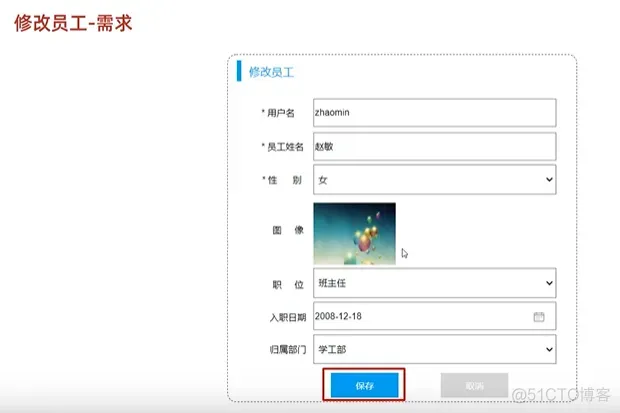Click the 入职日期 date field 2008-12-18

tap(435, 316)
